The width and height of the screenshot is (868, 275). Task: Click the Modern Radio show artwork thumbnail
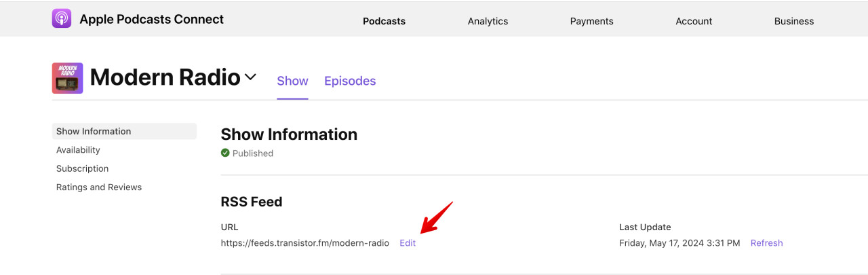click(67, 78)
